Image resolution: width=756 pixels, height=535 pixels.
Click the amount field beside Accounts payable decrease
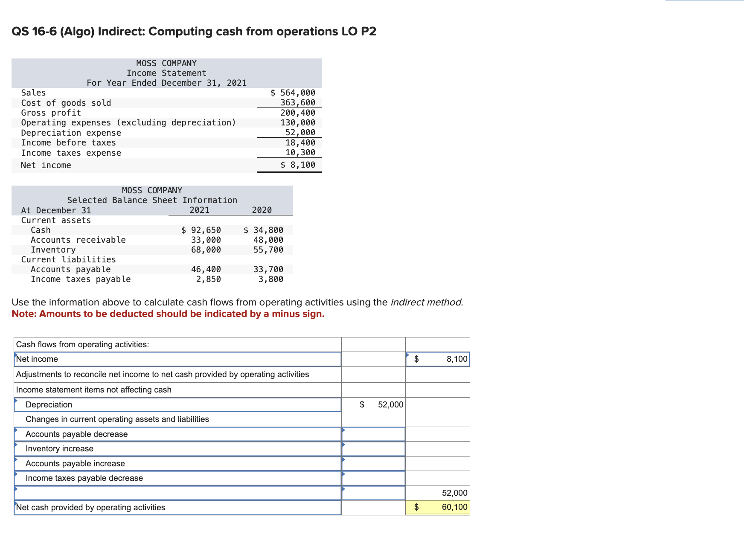[x=373, y=434]
